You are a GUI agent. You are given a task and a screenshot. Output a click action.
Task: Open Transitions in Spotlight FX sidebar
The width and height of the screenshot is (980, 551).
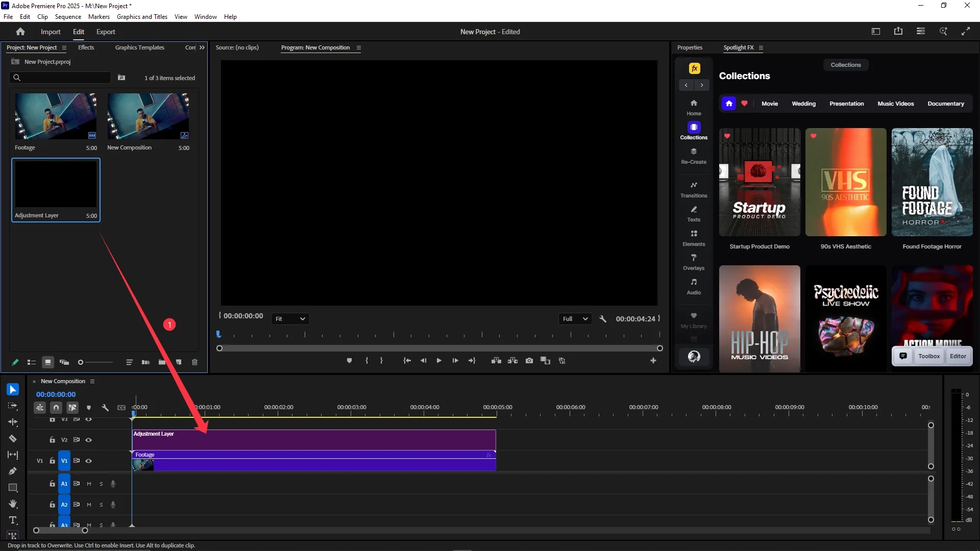click(694, 189)
